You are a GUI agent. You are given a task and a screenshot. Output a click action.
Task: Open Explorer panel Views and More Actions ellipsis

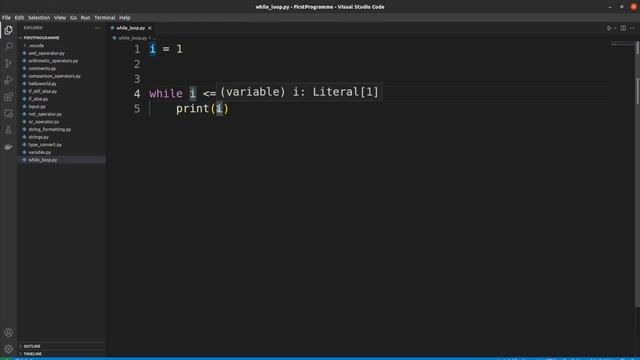[97, 28]
